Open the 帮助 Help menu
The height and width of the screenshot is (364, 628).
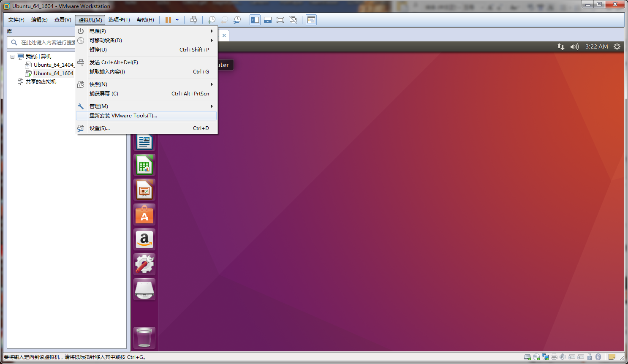pos(145,19)
